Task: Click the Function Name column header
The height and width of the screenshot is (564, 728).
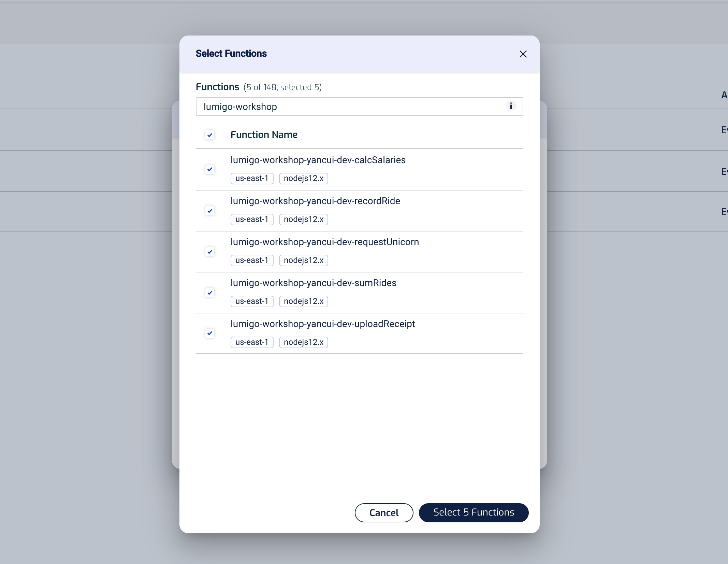Action: (264, 135)
